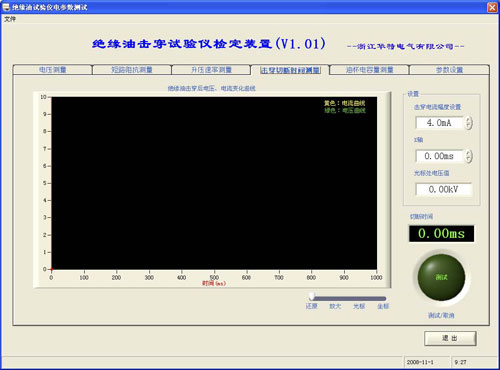This screenshot has height=370, width=500.
Task: Go to the 参数设置 tab
Action: [x=449, y=70]
